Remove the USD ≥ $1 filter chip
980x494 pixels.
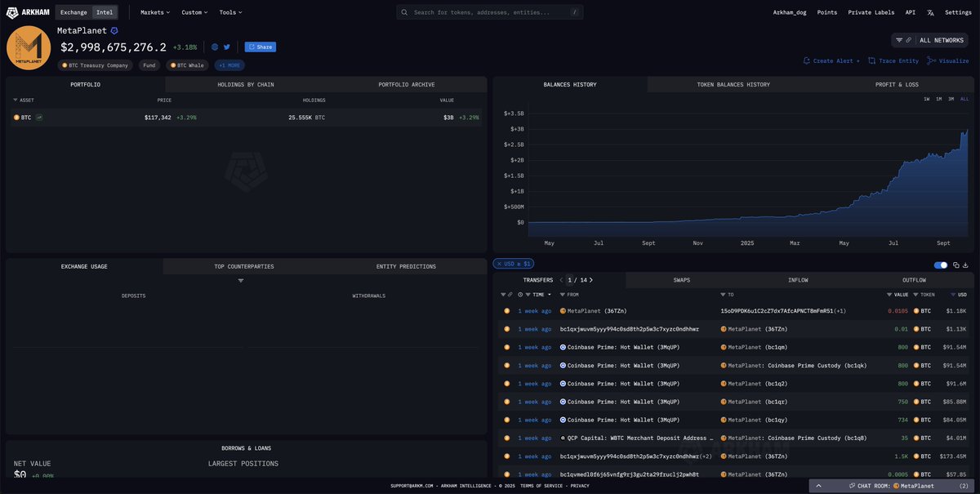point(500,264)
